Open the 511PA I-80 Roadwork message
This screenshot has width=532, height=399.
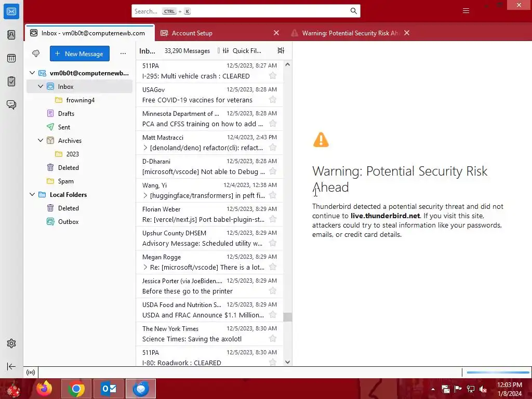pos(209,357)
